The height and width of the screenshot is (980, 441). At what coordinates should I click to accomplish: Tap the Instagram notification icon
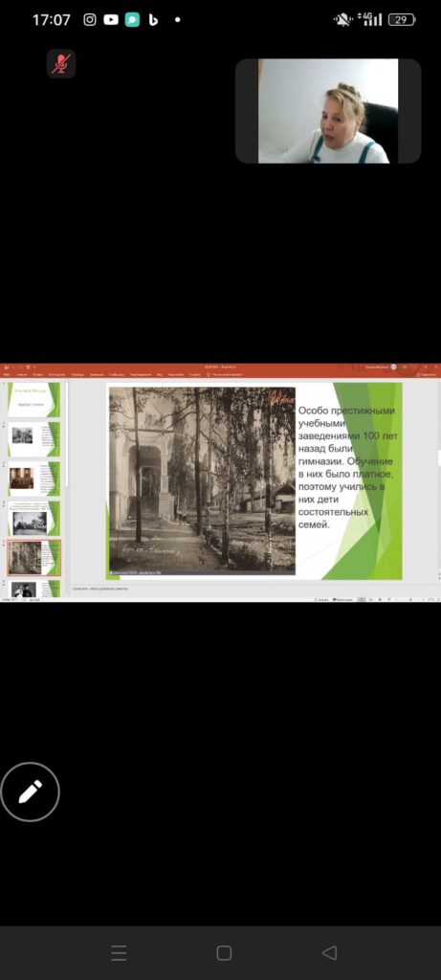tap(90, 20)
